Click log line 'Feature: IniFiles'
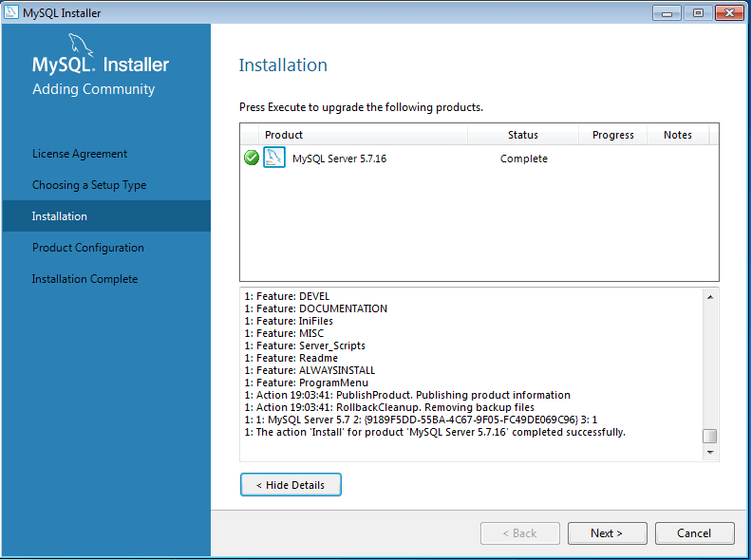Screen dimensions: 751x560 click(289, 321)
